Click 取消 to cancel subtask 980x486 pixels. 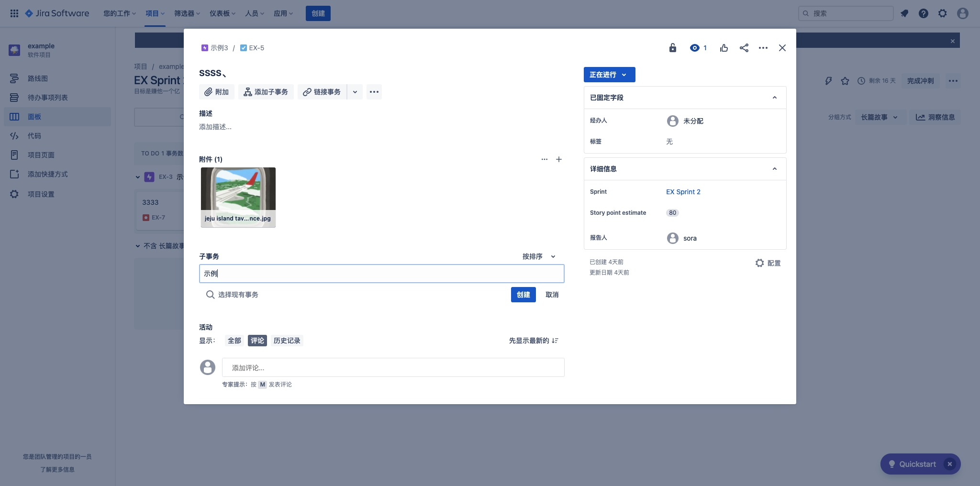click(552, 295)
